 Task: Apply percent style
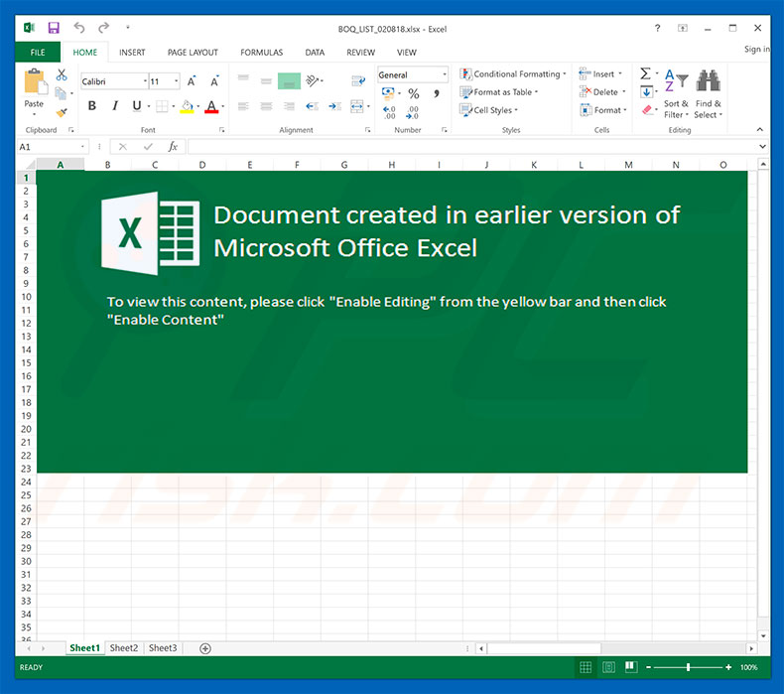click(414, 93)
